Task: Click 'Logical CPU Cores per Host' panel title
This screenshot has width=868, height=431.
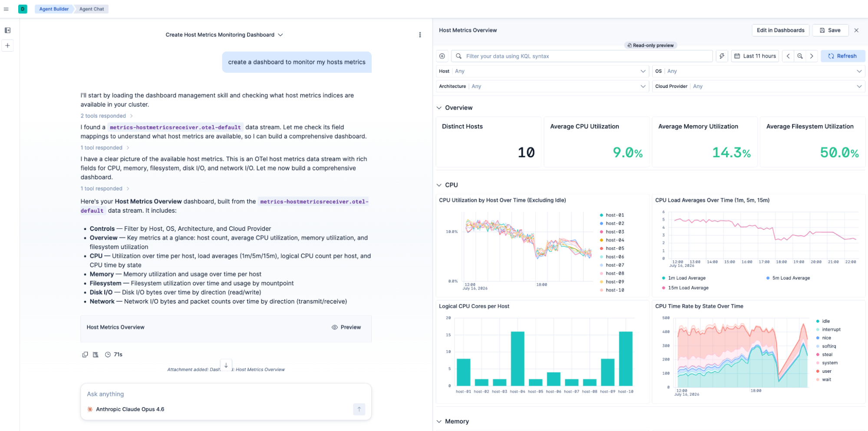Action: pyautogui.click(x=474, y=306)
